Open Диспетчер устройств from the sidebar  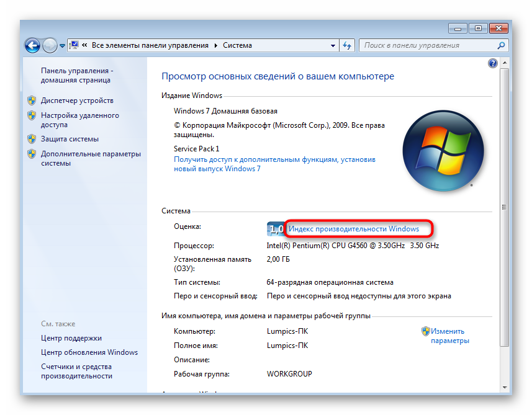pyautogui.click(x=77, y=100)
